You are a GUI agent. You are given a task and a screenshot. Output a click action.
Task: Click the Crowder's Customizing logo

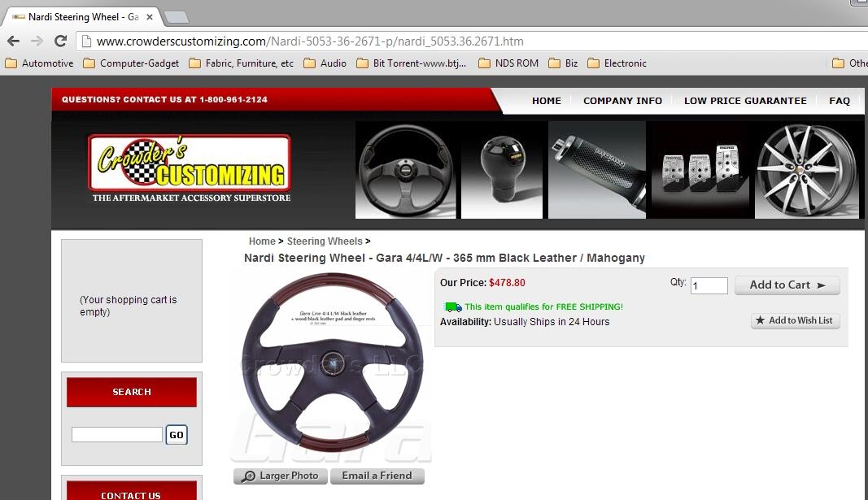pos(190,168)
